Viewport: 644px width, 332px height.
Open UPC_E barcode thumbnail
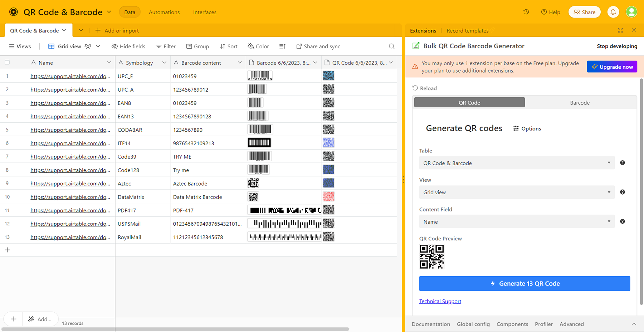tap(260, 75)
